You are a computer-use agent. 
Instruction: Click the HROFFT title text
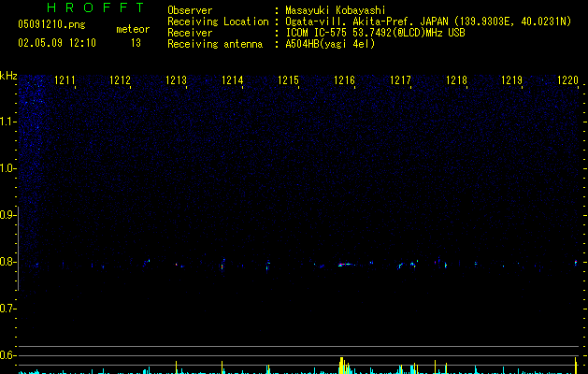[95, 7]
